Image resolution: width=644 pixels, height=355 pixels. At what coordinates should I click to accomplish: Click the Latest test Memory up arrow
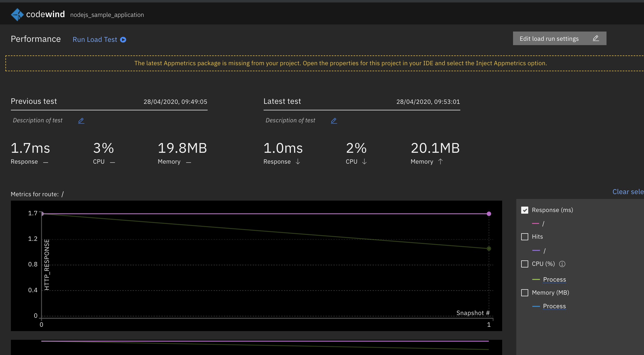coord(440,162)
